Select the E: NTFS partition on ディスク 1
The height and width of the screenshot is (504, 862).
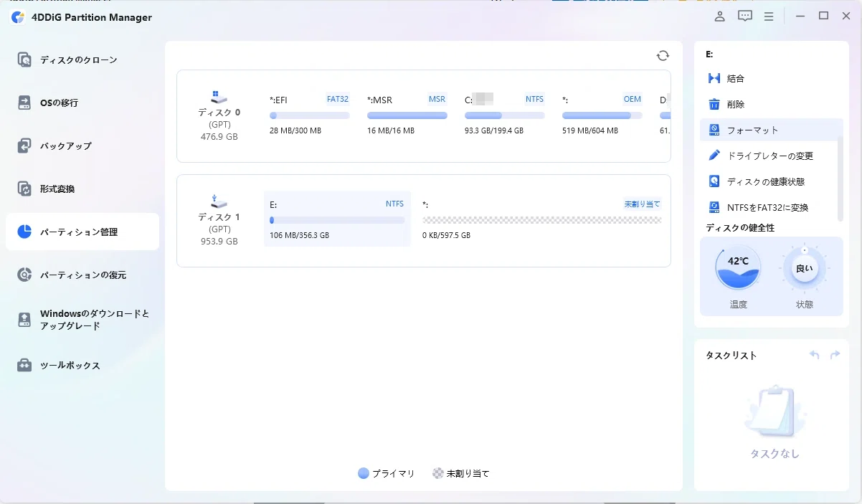click(337, 219)
